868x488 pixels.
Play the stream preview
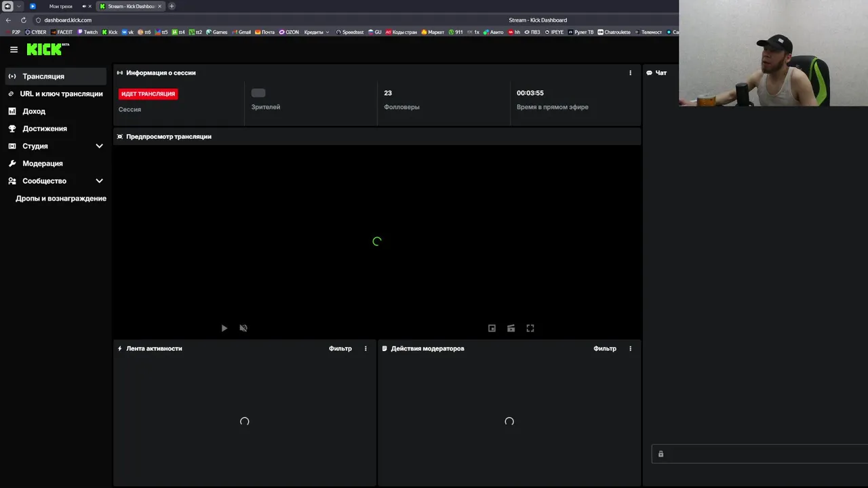(x=224, y=328)
